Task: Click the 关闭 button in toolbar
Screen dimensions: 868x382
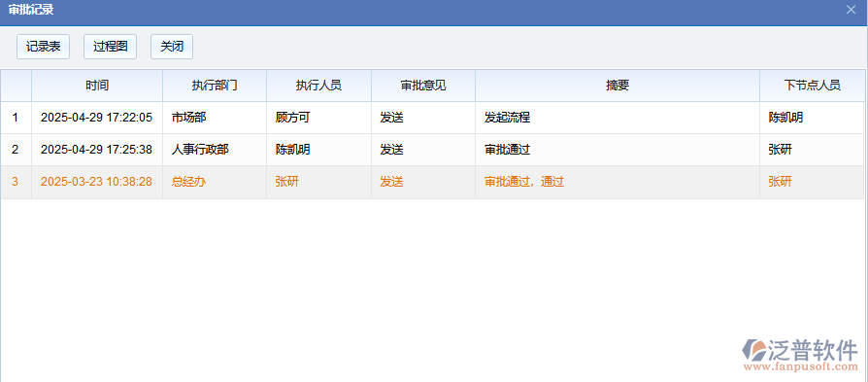Action: click(x=172, y=47)
